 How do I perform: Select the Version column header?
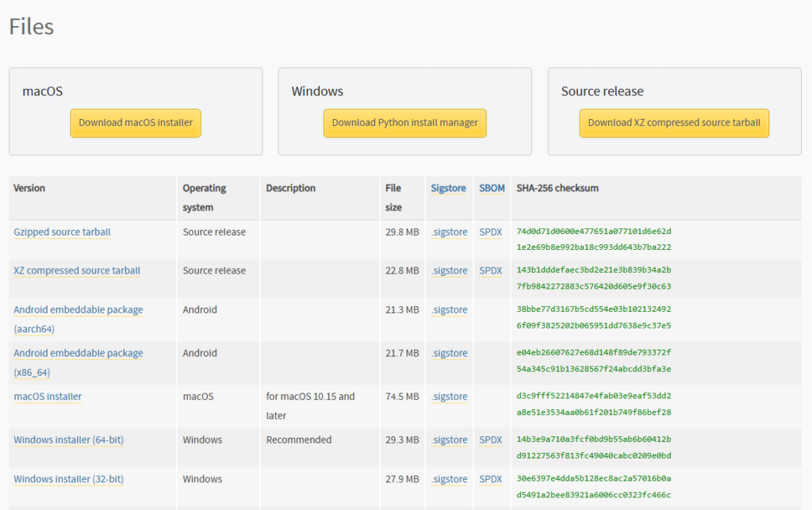[29, 189]
